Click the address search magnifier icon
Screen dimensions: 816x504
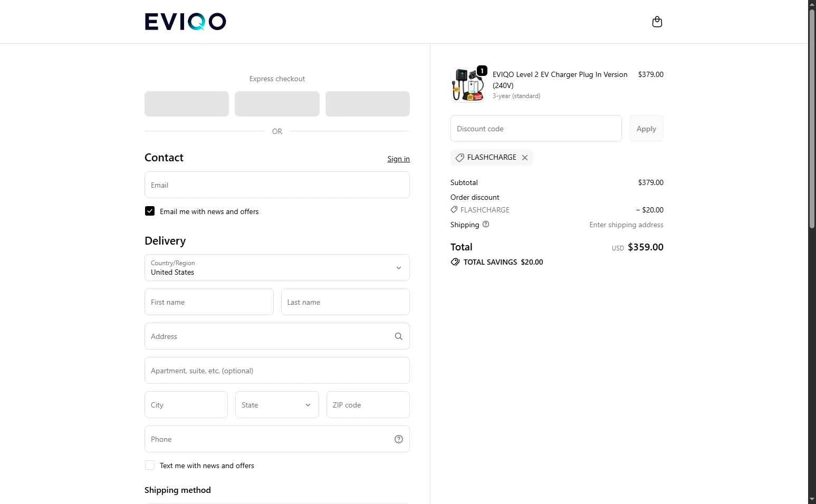(x=399, y=336)
